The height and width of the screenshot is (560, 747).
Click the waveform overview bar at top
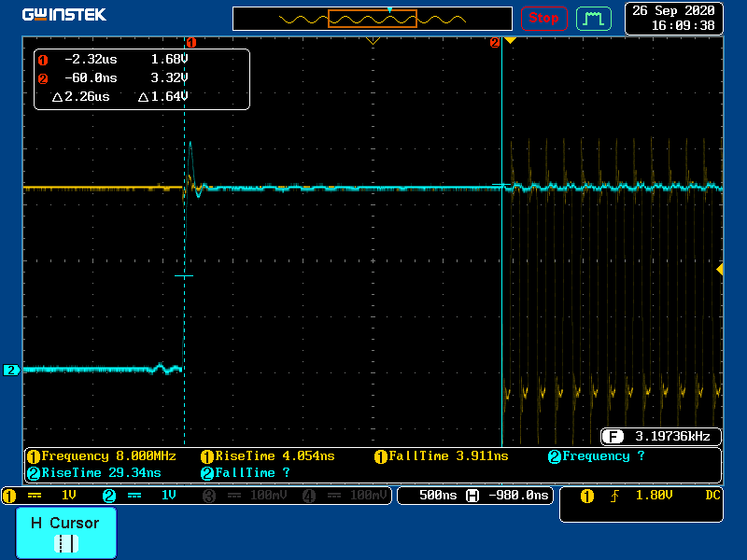[372, 19]
